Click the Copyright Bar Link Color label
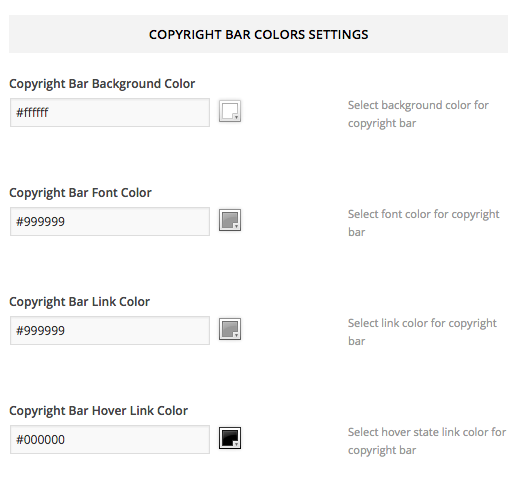521x485 pixels. coord(79,302)
